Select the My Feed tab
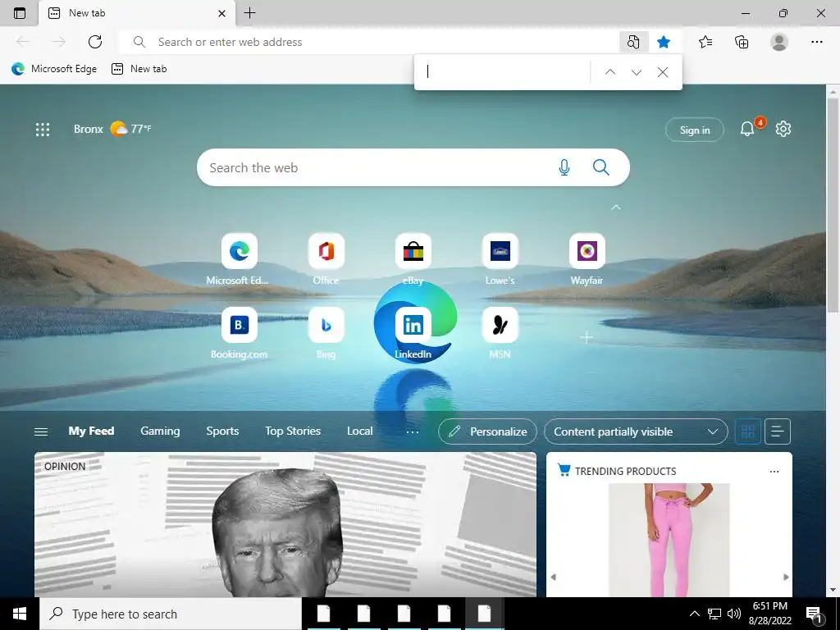This screenshot has height=630, width=840. 91,431
